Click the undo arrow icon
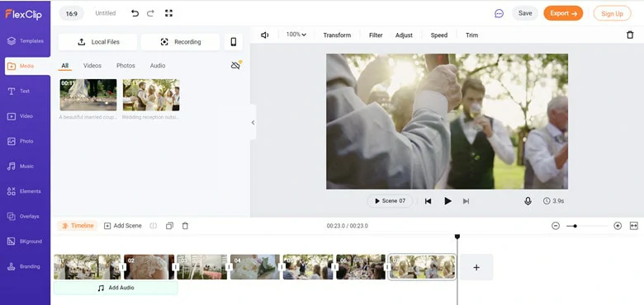 (x=135, y=13)
